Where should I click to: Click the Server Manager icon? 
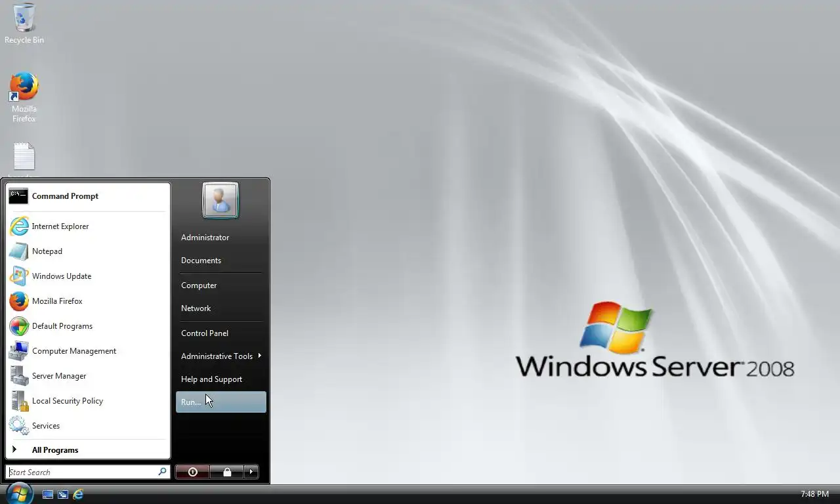click(19, 376)
